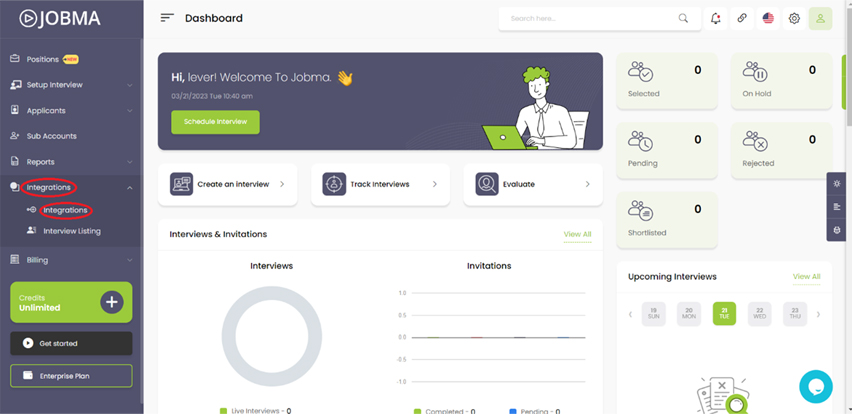Click the Jobma logo

(60, 18)
